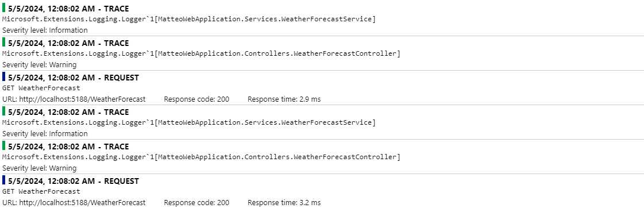Click the green marker of the topmost TRACE entry
This screenshot has height=208, width=644.
pos(3,7)
